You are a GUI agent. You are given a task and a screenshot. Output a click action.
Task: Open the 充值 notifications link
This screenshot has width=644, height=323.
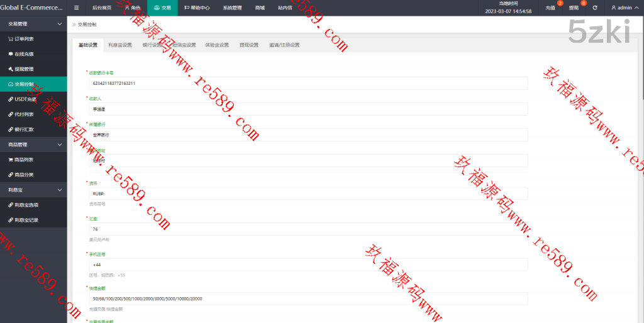point(550,8)
